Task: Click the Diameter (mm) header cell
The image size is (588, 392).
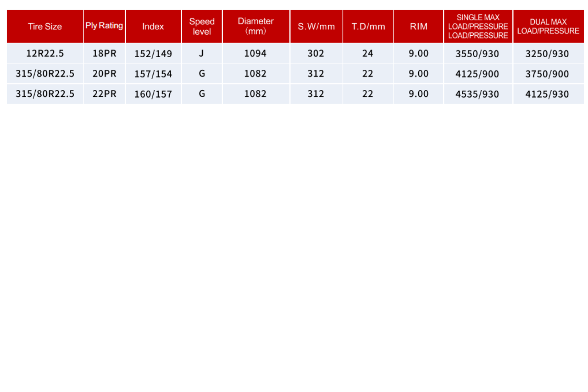Action: (x=256, y=26)
